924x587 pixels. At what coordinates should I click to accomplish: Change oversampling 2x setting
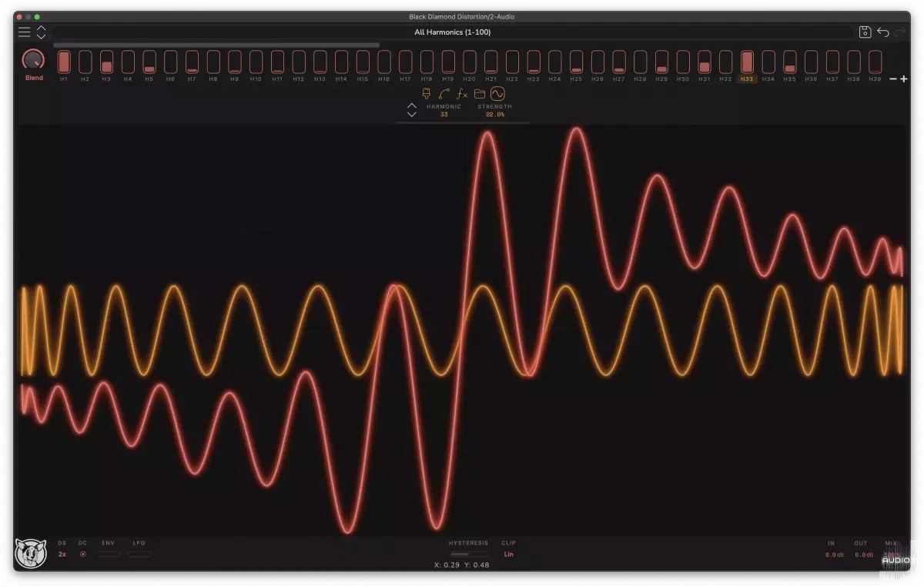coord(62,554)
